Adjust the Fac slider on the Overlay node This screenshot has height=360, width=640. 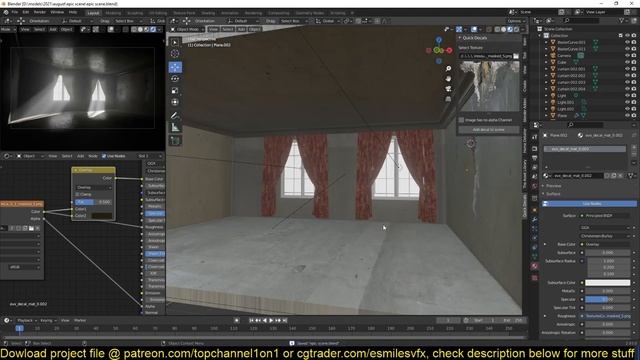(x=93, y=202)
